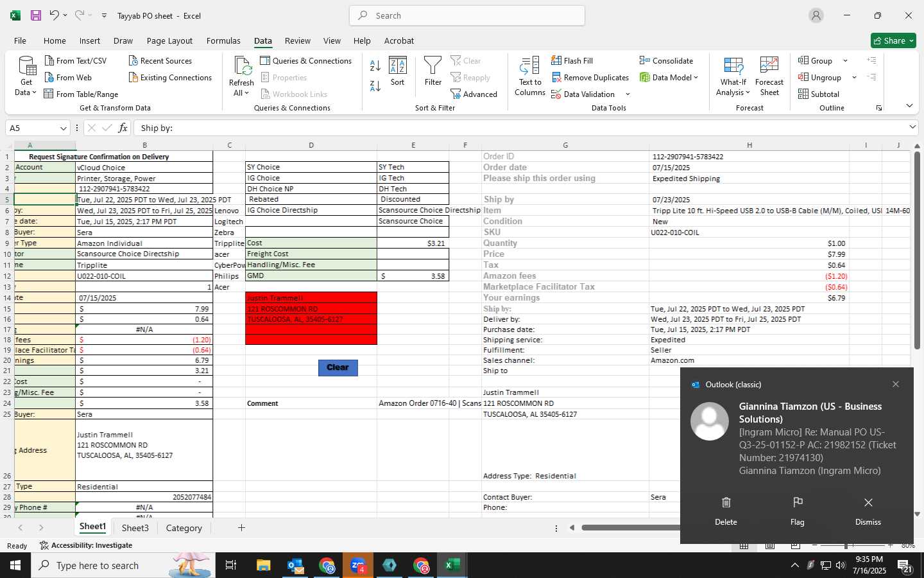Image resolution: width=924 pixels, height=578 pixels.
Task: Choose From Web data source
Action: tap(68, 77)
